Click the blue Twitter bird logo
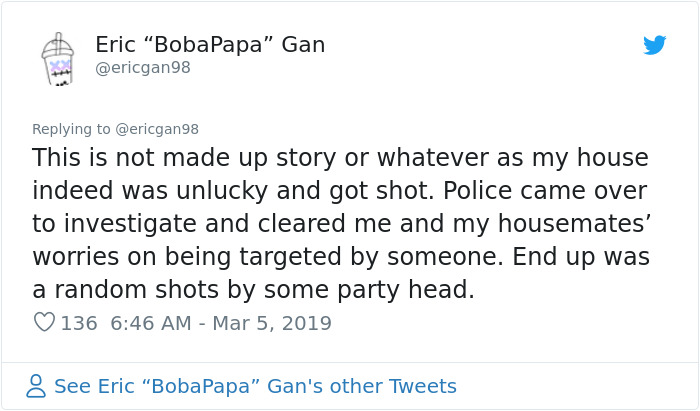700x411 pixels. pyautogui.click(x=654, y=45)
